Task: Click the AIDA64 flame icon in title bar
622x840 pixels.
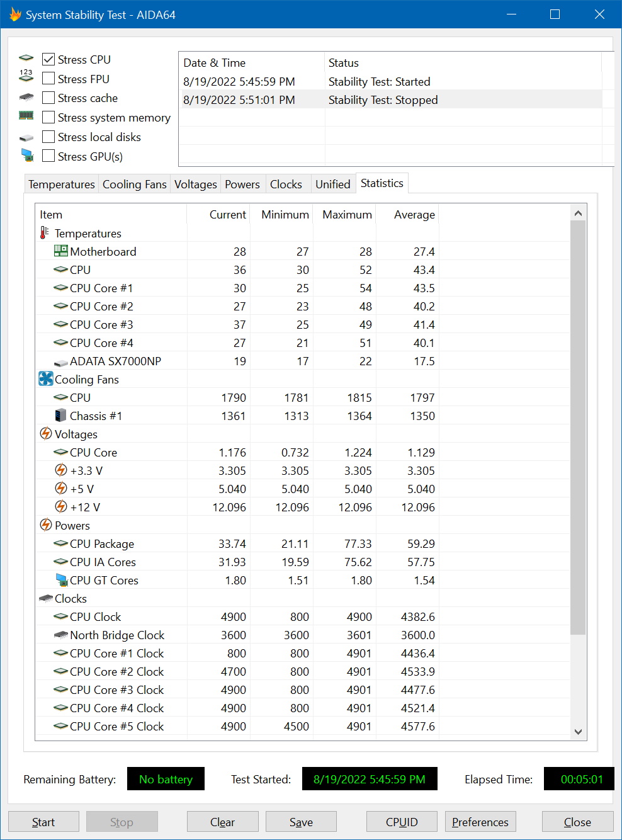Action: 15,14
